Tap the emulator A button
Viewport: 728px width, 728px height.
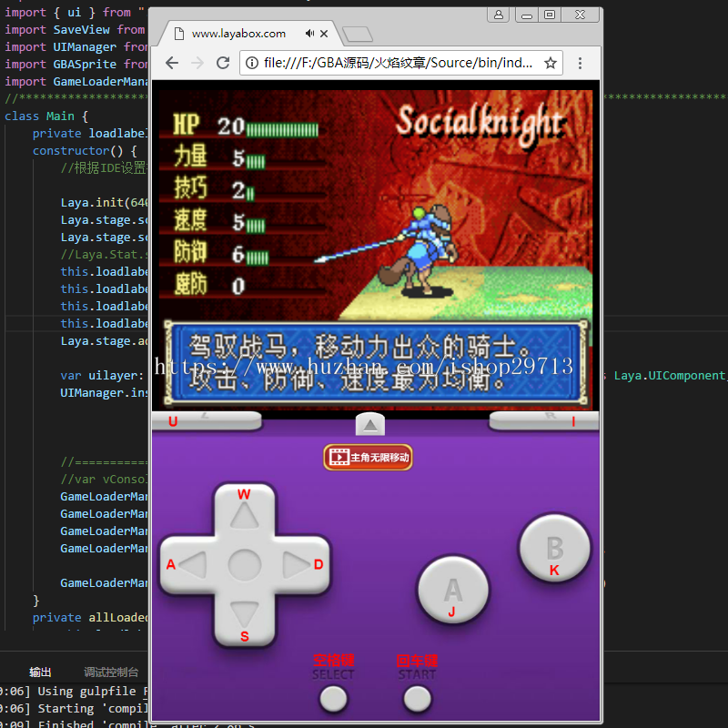pos(452,591)
